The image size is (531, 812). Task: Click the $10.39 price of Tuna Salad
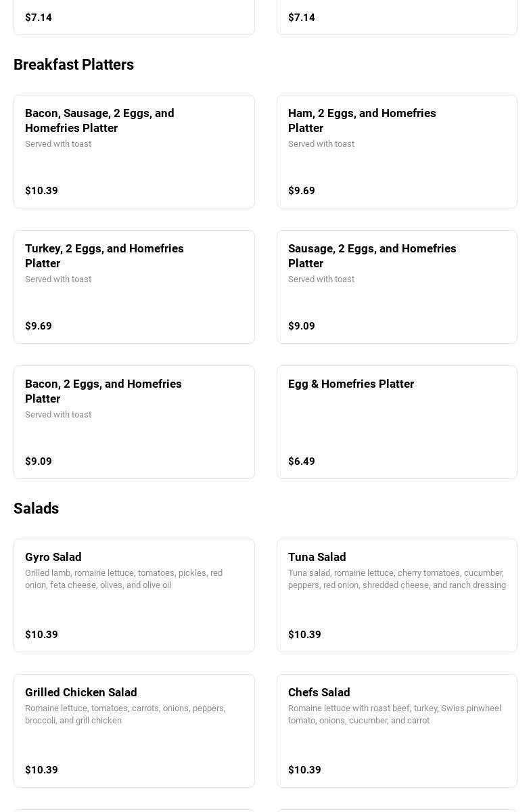point(304,635)
